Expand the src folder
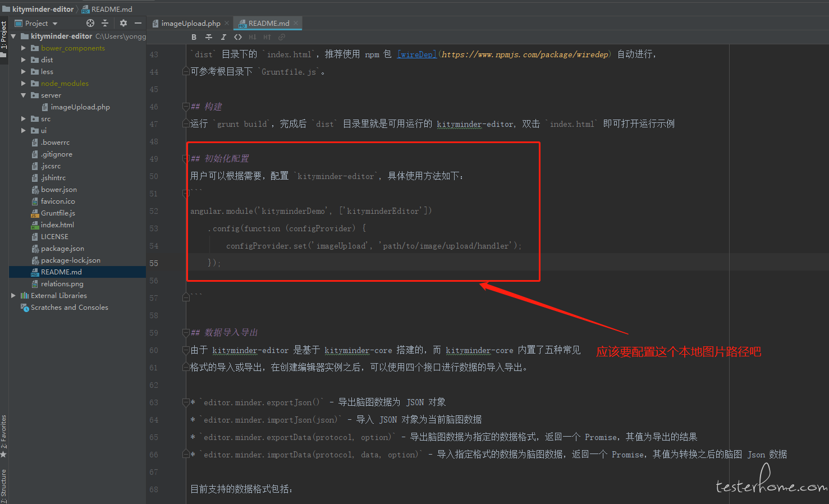829x504 pixels. coord(24,119)
